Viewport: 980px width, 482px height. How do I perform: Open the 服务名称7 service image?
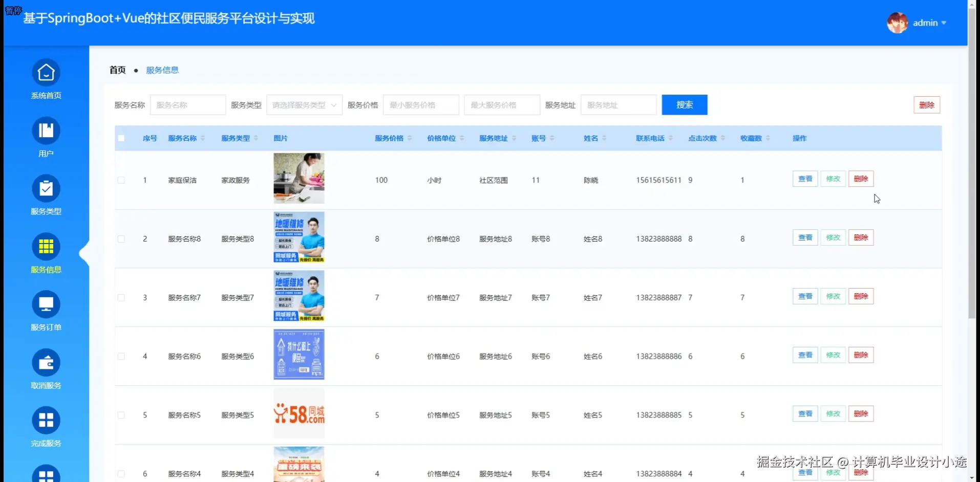pos(299,296)
